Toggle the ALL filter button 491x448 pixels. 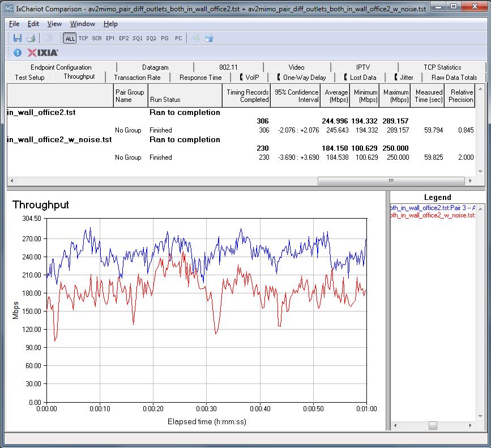70,39
